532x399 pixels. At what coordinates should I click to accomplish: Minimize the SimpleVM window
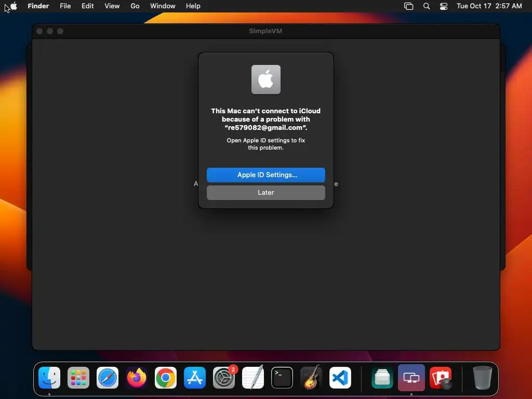click(x=50, y=31)
